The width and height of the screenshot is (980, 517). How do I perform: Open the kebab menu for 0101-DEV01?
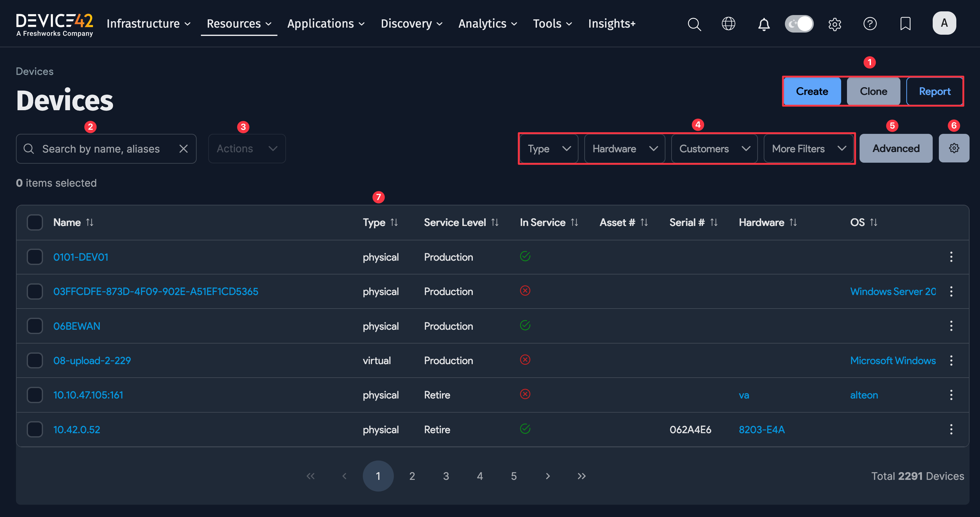[x=951, y=257]
